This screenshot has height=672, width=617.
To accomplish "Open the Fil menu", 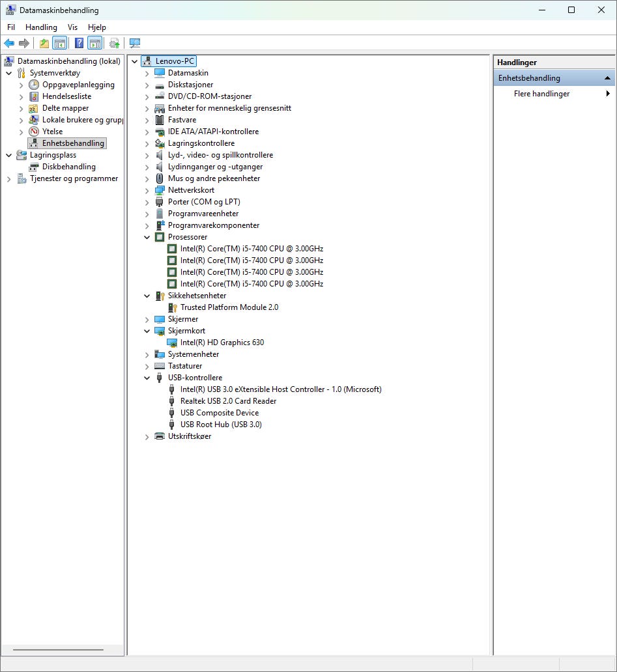I will pyautogui.click(x=10, y=27).
